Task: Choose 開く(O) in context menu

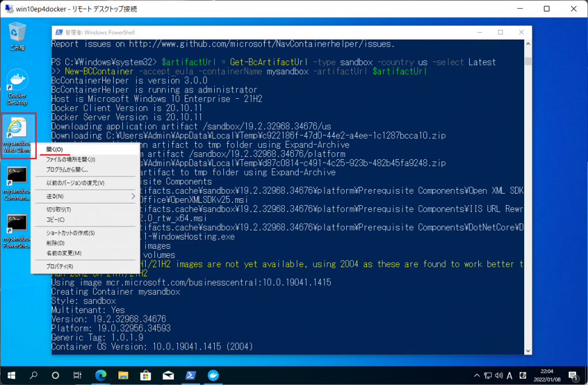Action: click(x=86, y=149)
